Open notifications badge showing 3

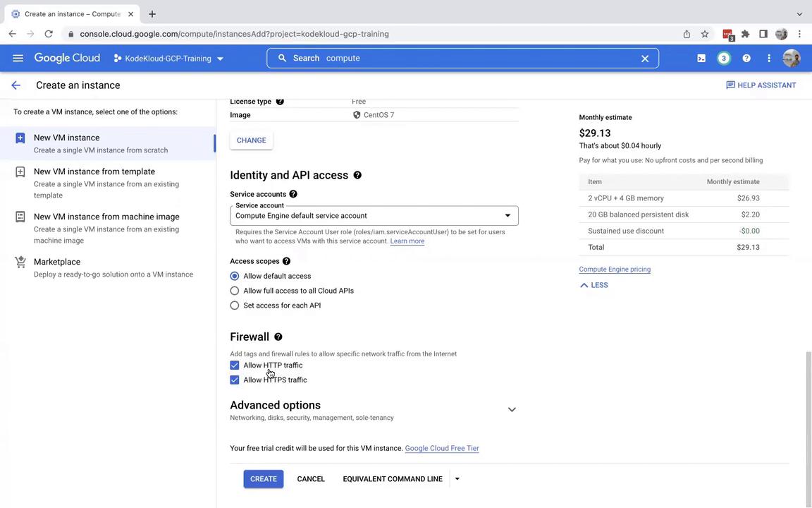coord(723,58)
